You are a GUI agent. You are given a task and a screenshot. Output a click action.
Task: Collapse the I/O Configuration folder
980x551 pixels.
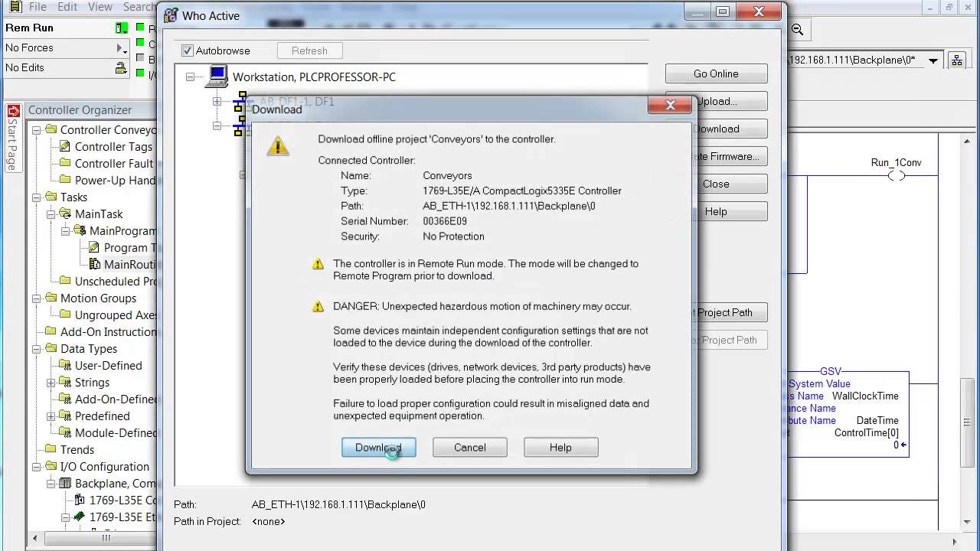[36, 466]
